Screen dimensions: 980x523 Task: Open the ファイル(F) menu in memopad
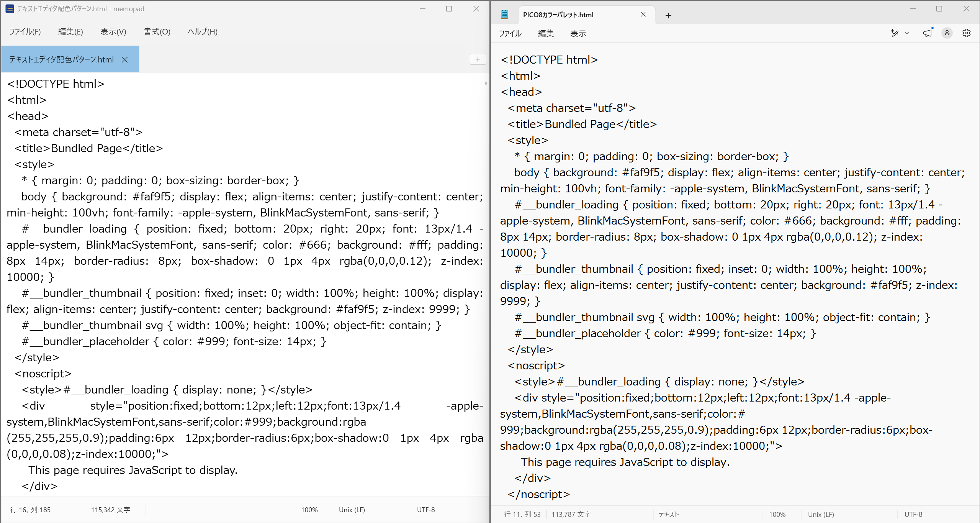[x=25, y=32]
